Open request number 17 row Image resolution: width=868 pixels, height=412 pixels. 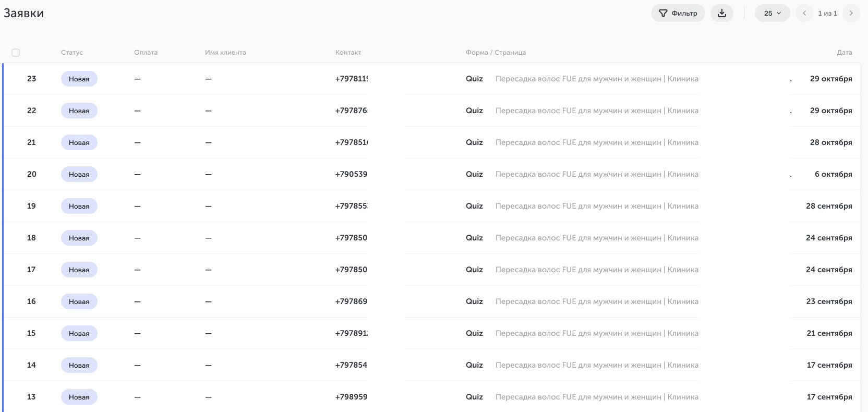pos(431,270)
